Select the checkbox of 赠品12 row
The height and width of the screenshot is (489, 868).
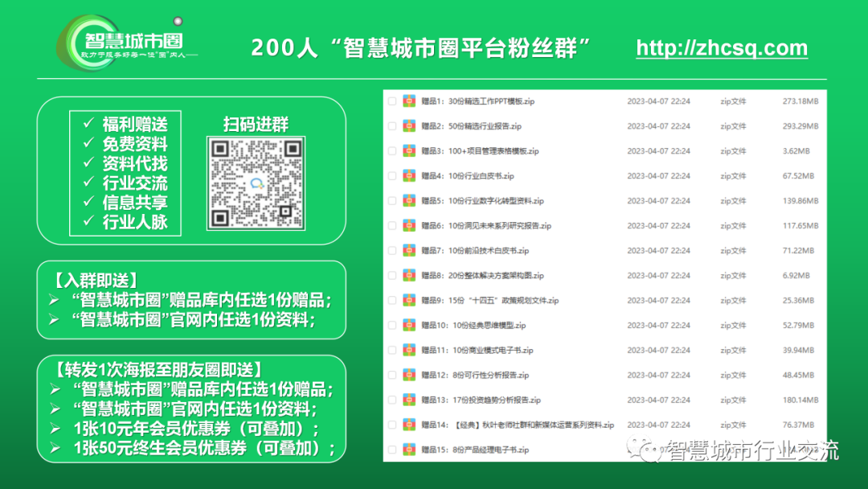click(392, 376)
